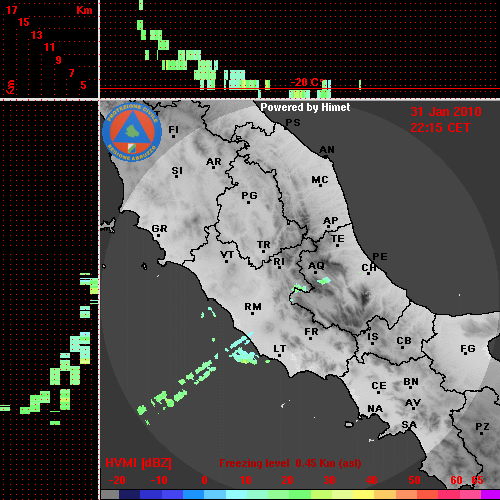Select the CB city marker
The image size is (500, 500).
(x=403, y=348)
